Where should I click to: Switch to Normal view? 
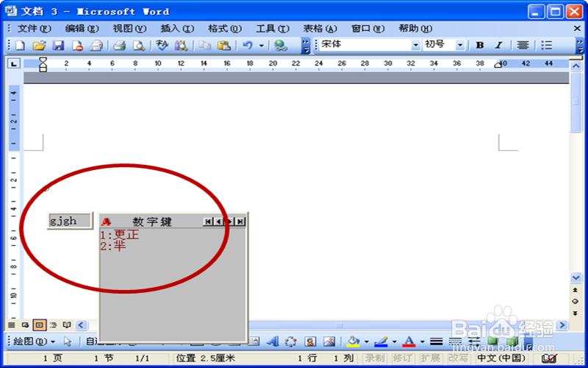(x=12, y=325)
